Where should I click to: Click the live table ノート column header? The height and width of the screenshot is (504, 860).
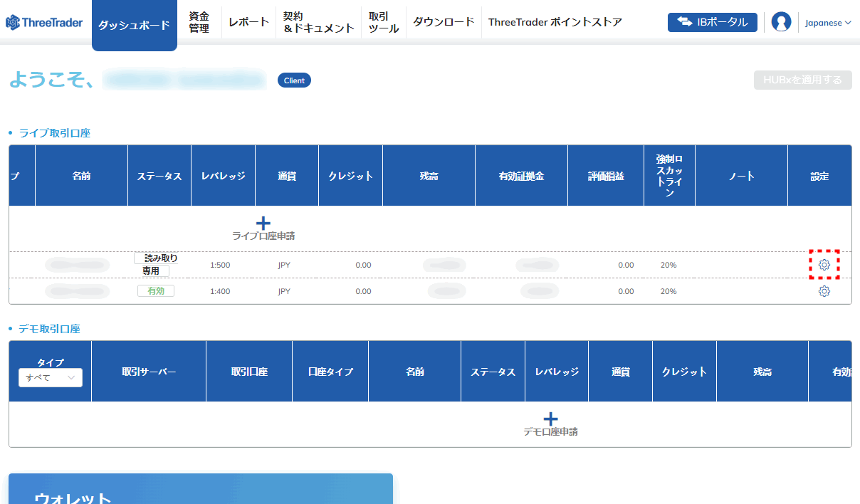click(742, 176)
